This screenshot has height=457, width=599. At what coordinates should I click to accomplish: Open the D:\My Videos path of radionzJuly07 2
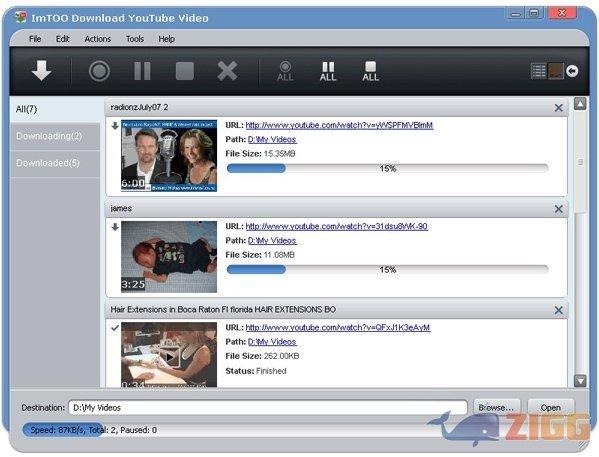pyautogui.click(x=272, y=140)
